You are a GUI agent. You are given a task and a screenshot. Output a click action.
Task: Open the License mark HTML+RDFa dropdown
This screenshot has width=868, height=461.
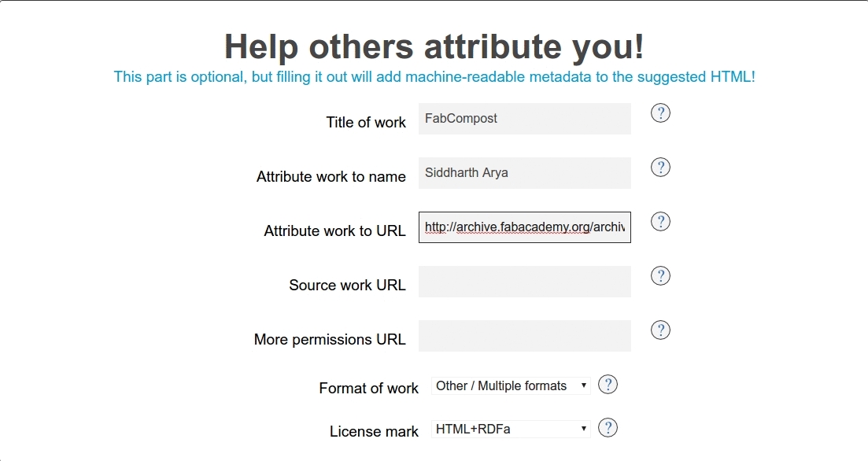pyautogui.click(x=511, y=429)
